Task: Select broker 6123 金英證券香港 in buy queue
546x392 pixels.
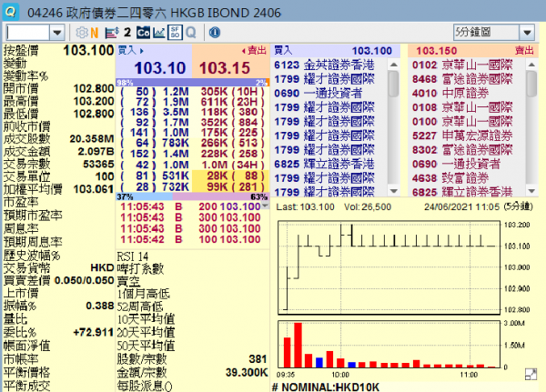Action: (x=328, y=65)
